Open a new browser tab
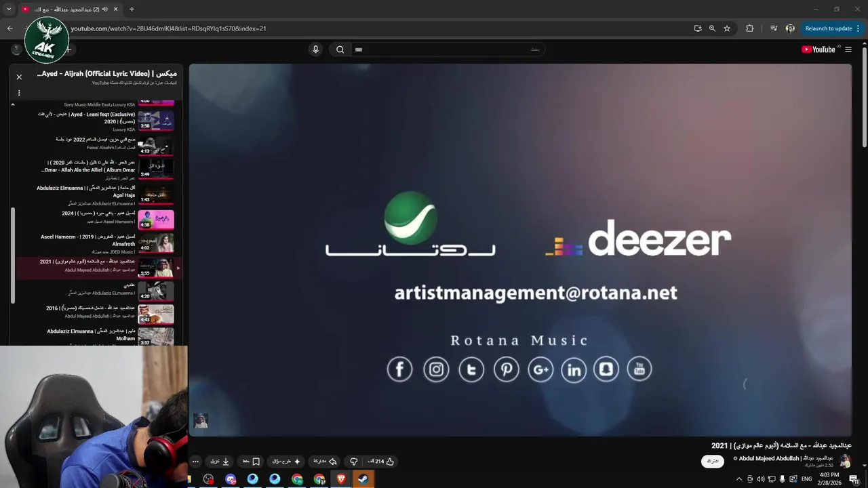 click(x=132, y=9)
